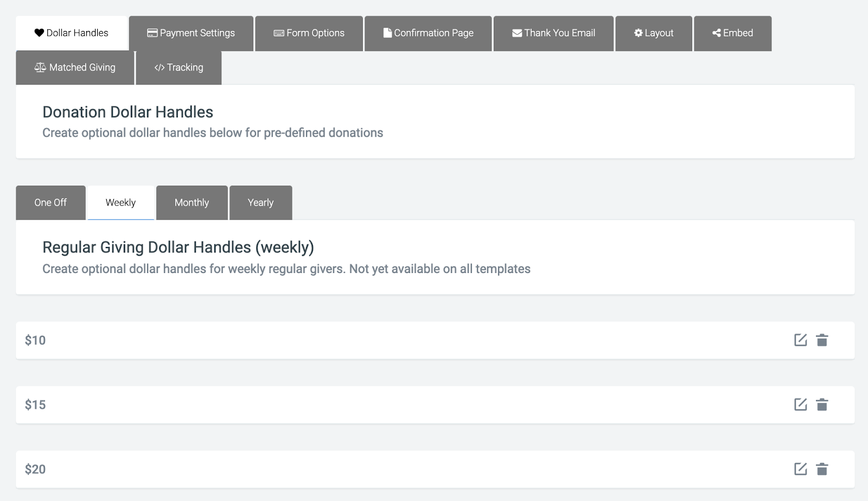Show the Yearly dollar handles

point(260,202)
